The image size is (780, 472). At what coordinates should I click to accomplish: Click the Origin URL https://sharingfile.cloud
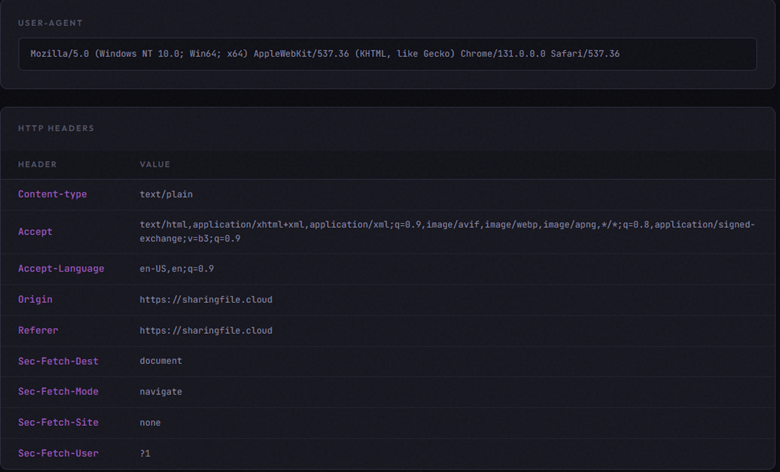click(206, 299)
